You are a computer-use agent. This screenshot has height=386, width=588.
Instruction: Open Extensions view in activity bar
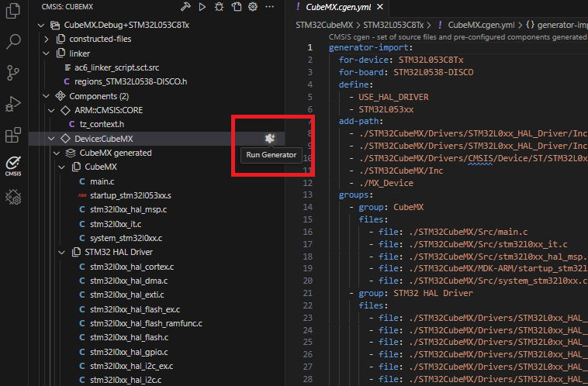13,135
